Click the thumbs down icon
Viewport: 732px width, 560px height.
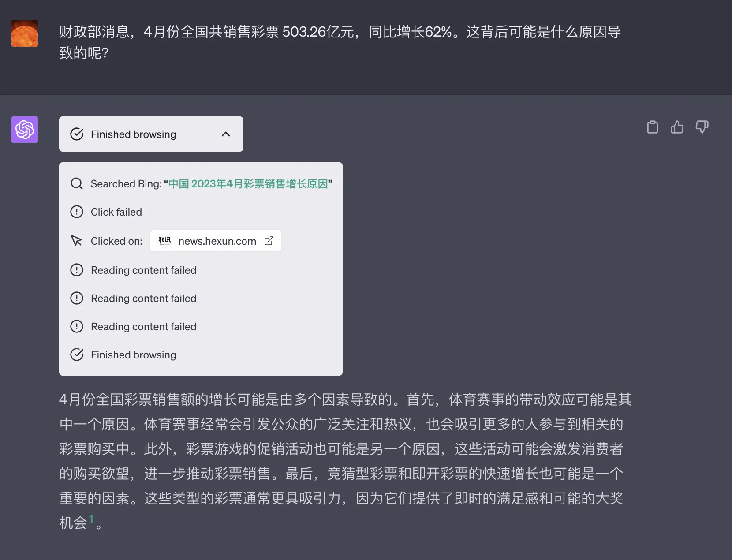[702, 127]
